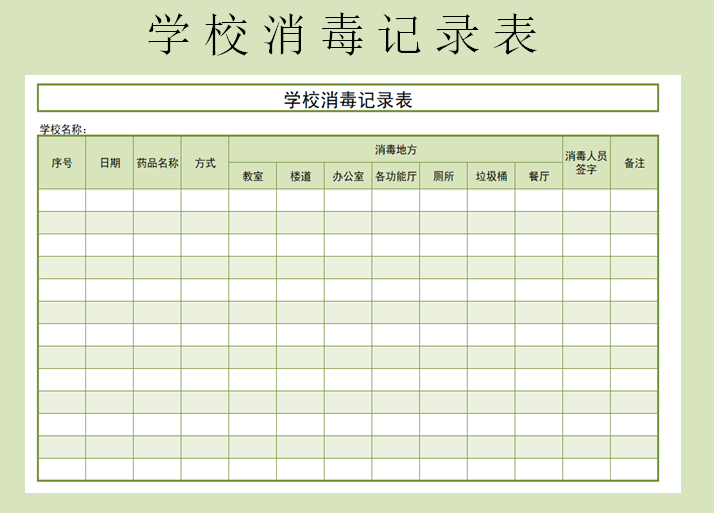The image size is (714, 513).
Task: Click the 学校名称: label
Action: tap(63, 129)
